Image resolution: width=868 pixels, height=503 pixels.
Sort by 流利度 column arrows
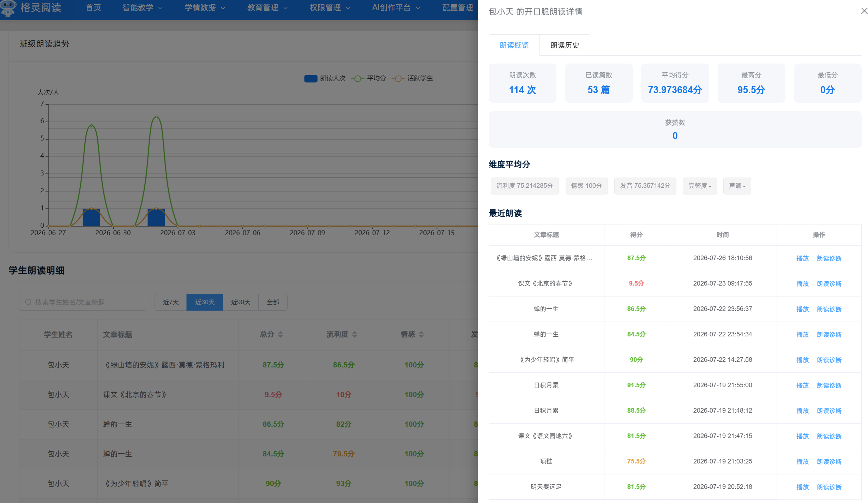355,334
